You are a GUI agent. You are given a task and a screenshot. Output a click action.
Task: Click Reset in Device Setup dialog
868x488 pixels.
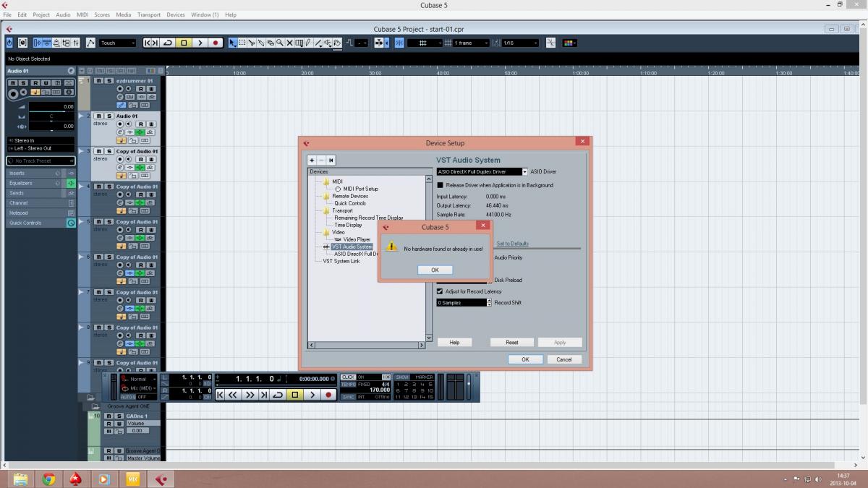512,342
